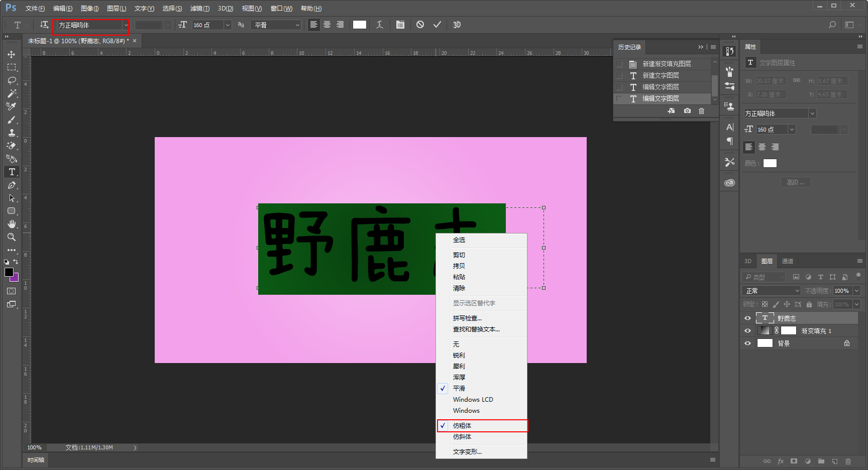Select the Brush tool
868x470 pixels.
[x=12, y=120]
